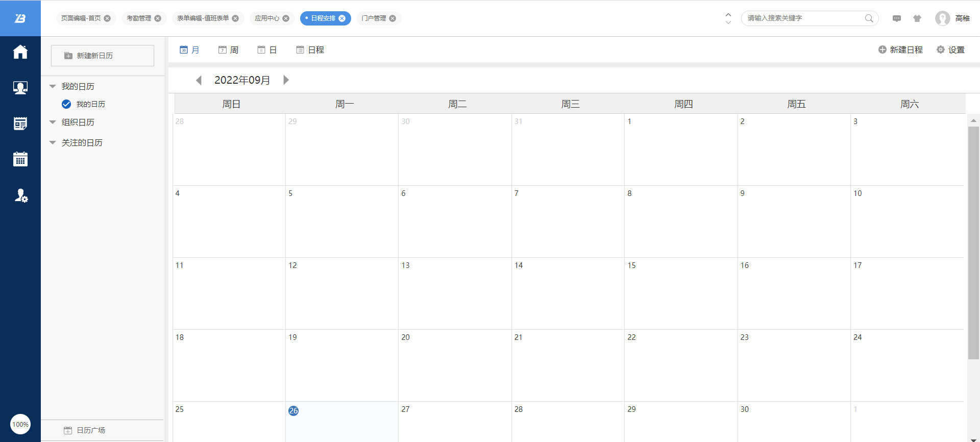Collapse the 组织日历 group
Viewport: 980px width, 442px height.
click(53, 122)
